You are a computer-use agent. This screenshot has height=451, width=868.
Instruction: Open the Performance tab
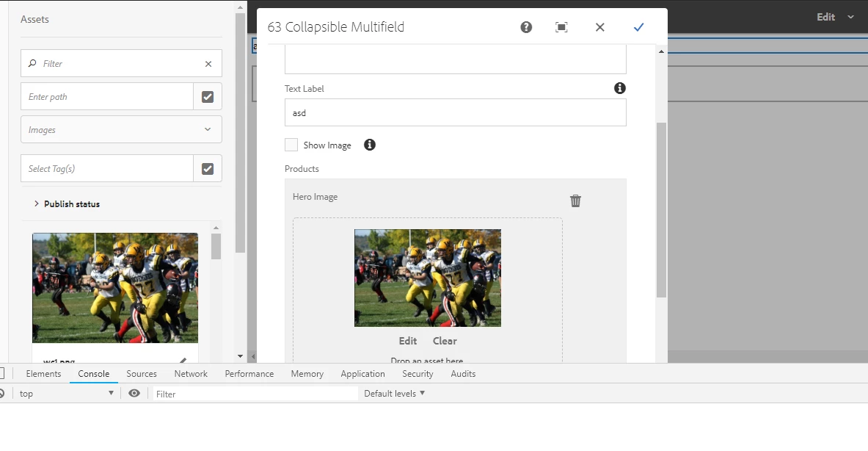(x=249, y=373)
